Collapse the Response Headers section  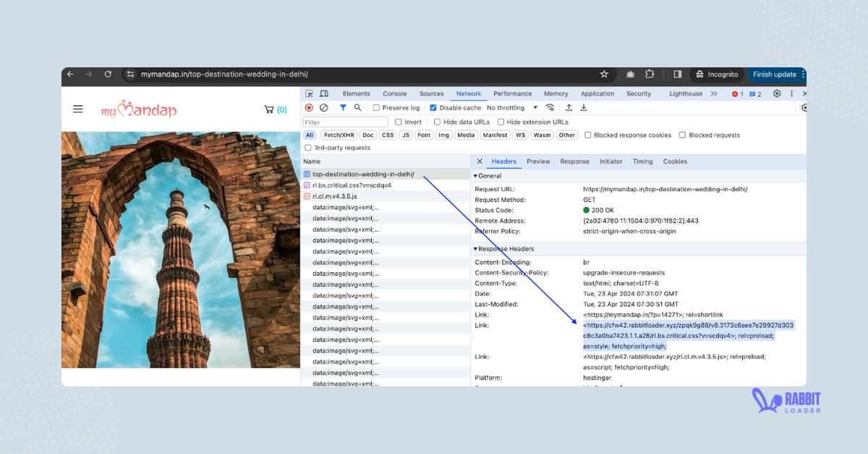477,248
